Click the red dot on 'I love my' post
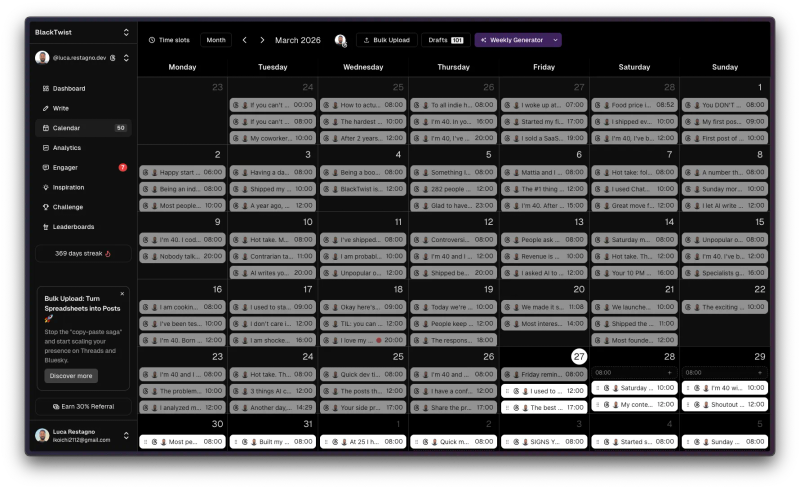Image resolution: width=800 pixels, height=489 pixels. pos(379,340)
